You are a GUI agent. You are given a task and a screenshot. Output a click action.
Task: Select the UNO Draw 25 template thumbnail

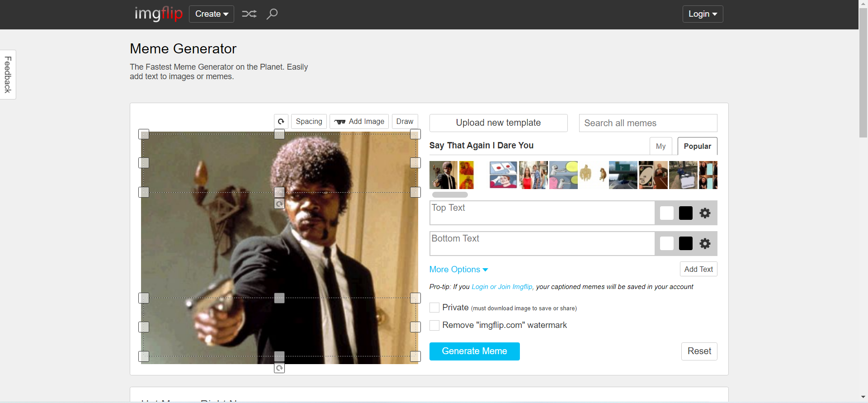[653, 175]
